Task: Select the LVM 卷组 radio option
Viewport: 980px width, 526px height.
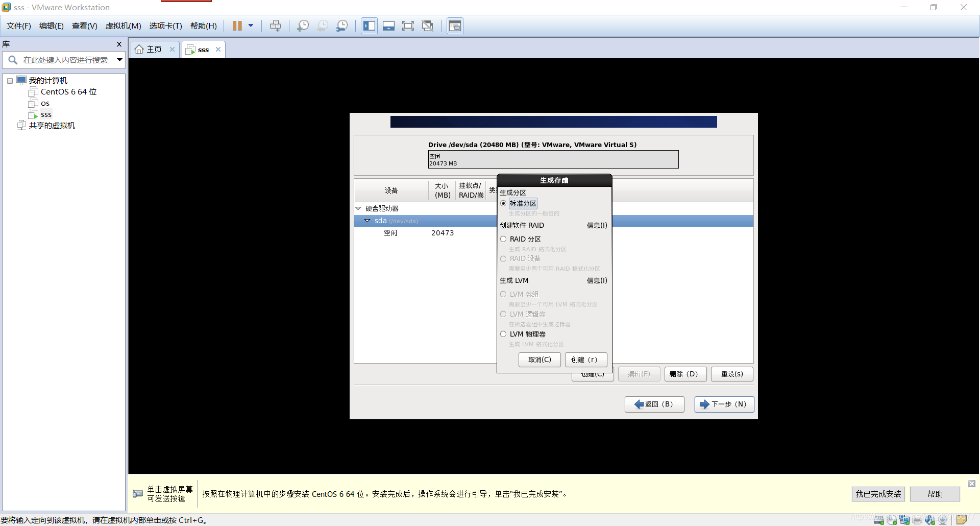Action: [503, 294]
